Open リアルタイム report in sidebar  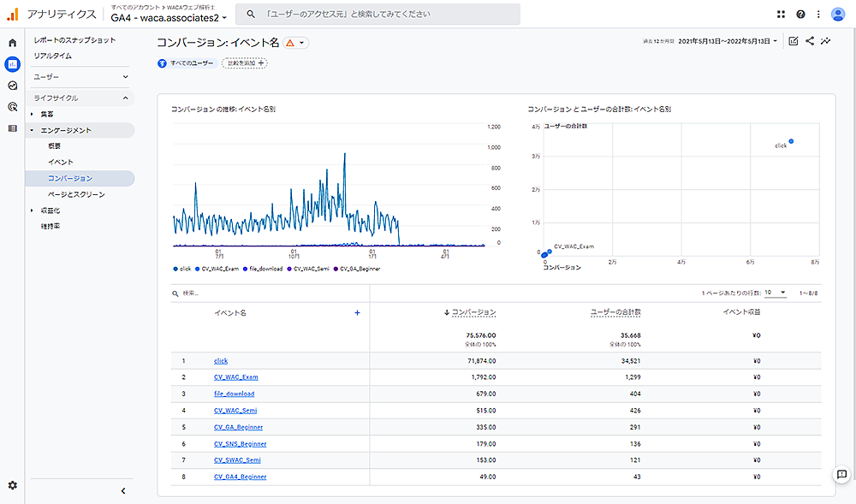point(53,56)
